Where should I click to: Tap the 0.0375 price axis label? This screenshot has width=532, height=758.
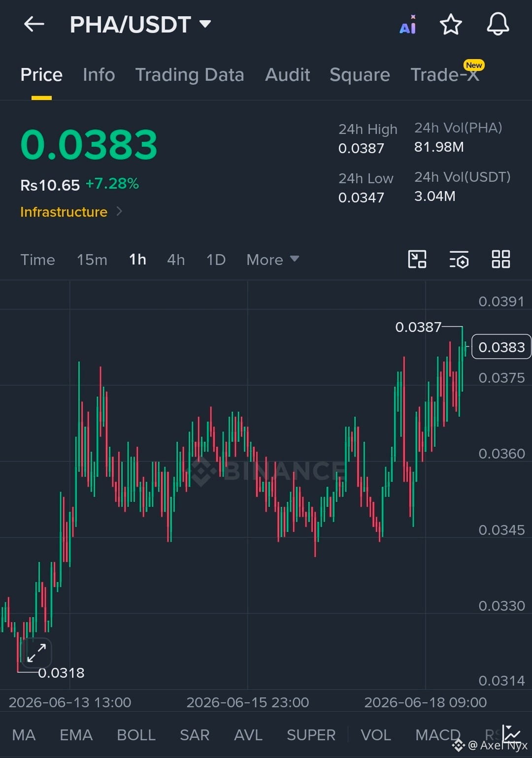pos(501,378)
